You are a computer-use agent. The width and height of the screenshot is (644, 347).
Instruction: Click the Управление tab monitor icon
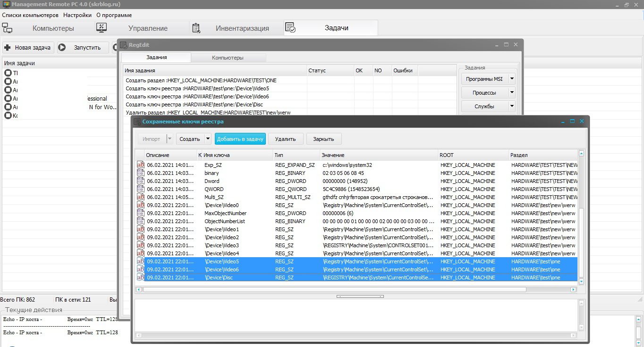click(x=102, y=28)
